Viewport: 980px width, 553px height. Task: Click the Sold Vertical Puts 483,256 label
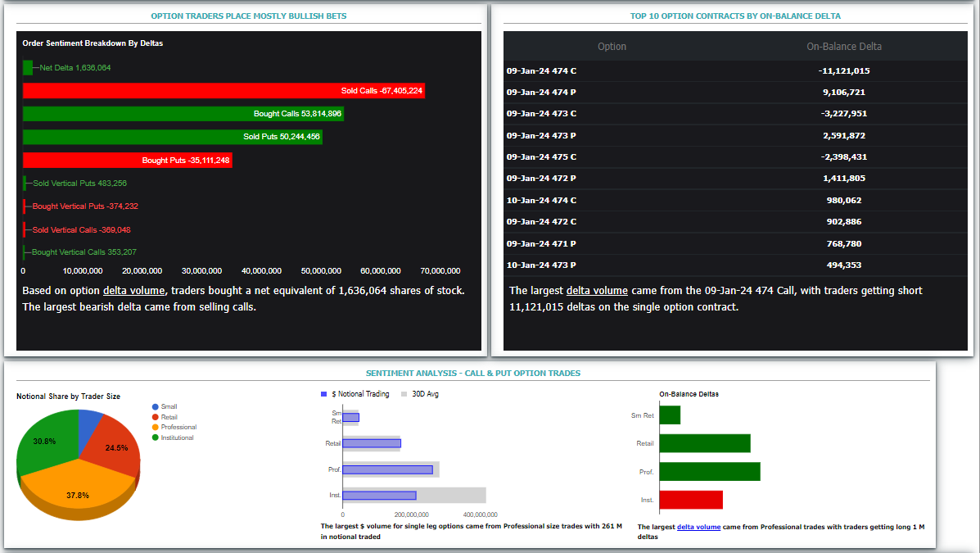80,184
